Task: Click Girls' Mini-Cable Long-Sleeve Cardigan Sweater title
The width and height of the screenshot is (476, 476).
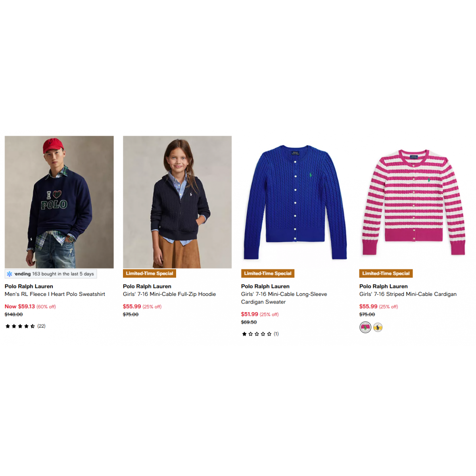Action: click(284, 298)
